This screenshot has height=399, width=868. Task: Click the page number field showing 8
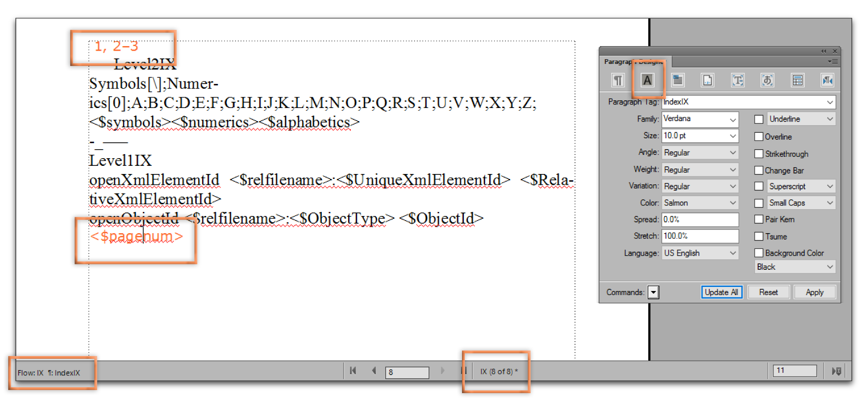pos(407,372)
